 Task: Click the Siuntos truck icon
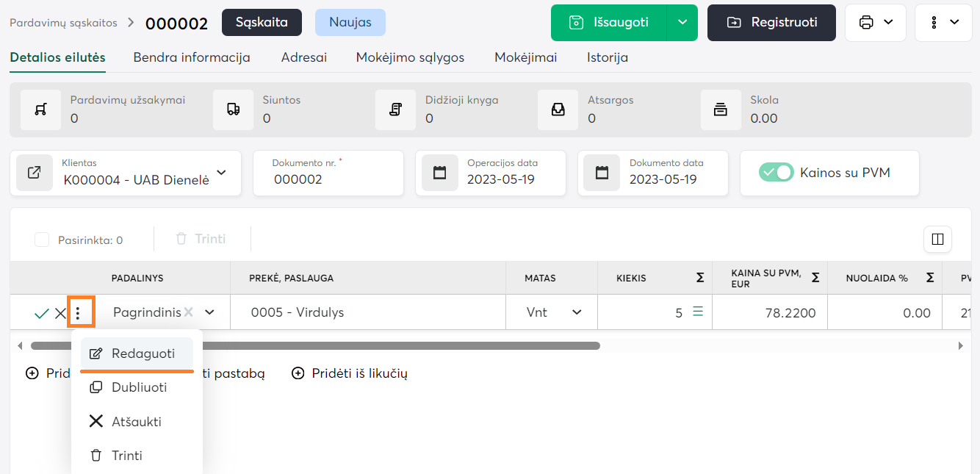point(234,109)
